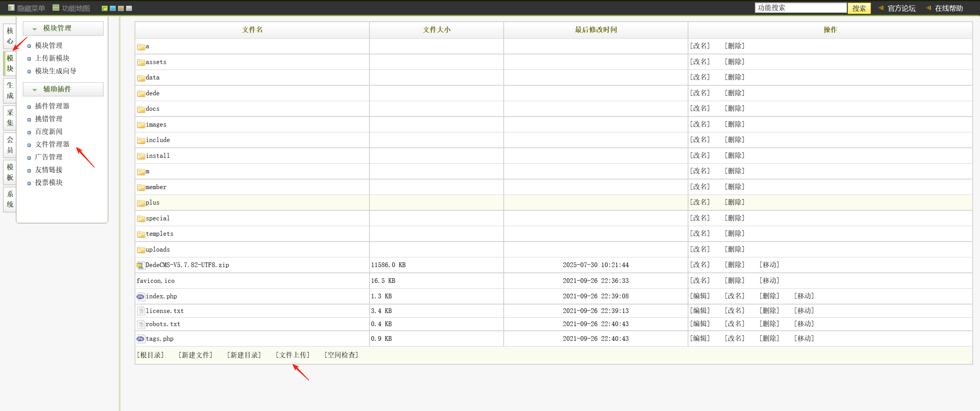The width and height of the screenshot is (980, 411).
Task: Switch to the 模块 side tab
Action: coord(10,63)
